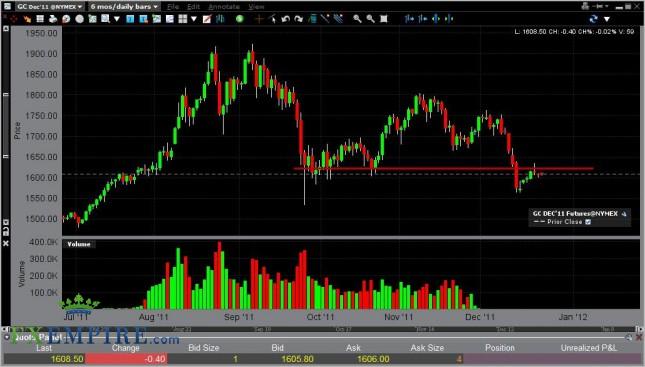Open the 6 mos/daily bars period dropdown

pyautogui.click(x=124, y=7)
